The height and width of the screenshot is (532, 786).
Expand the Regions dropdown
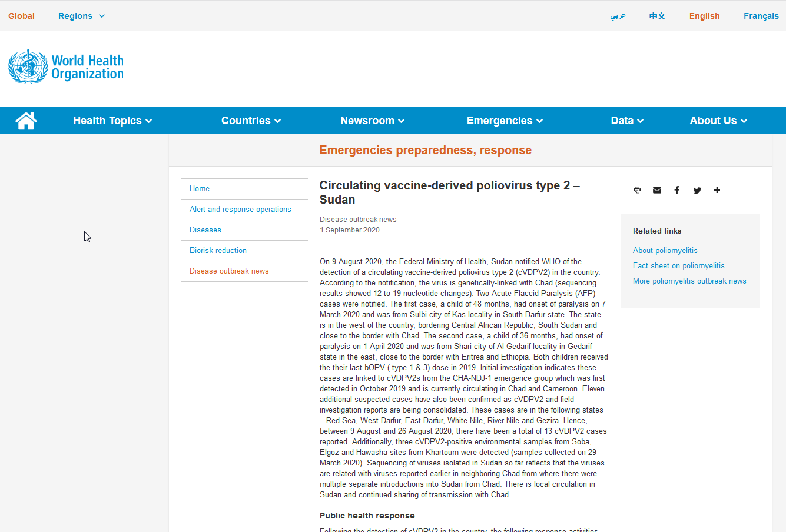click(x=81, y=16)
